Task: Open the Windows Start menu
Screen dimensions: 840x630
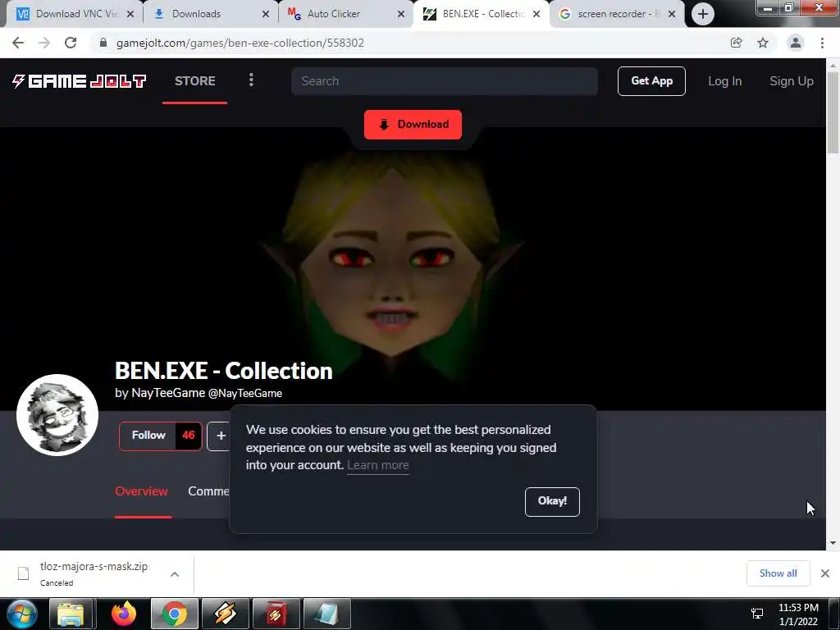Action: coord(22,614)
